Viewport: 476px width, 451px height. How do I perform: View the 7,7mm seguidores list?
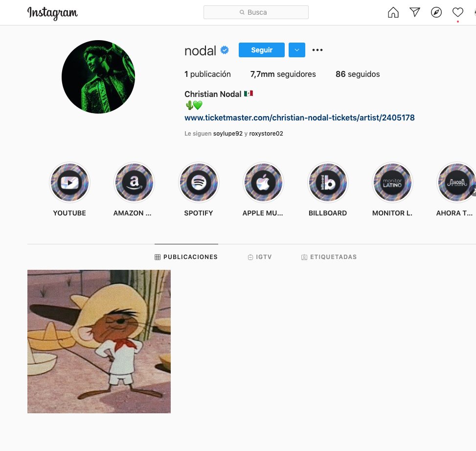click(283, 74)
